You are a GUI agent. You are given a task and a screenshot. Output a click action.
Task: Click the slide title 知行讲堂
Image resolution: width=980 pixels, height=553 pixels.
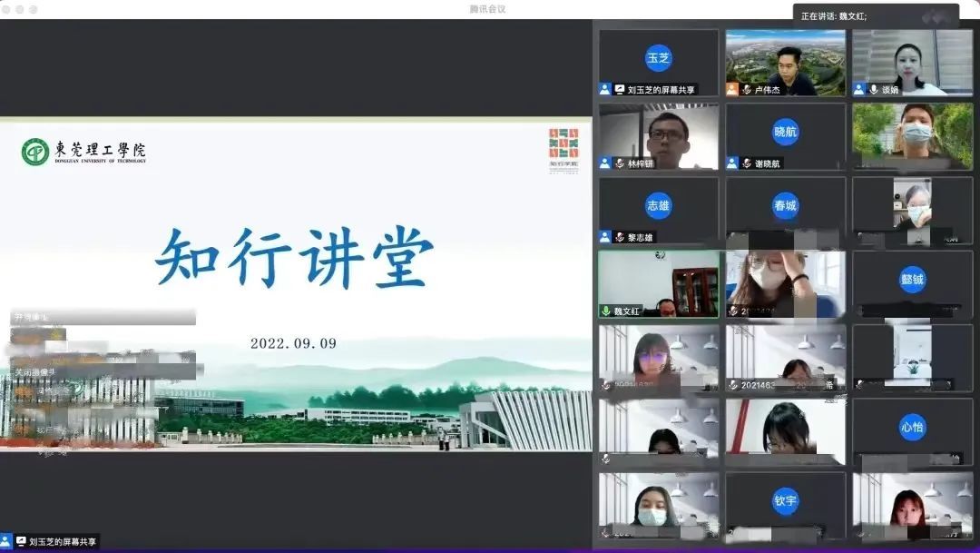294,258
